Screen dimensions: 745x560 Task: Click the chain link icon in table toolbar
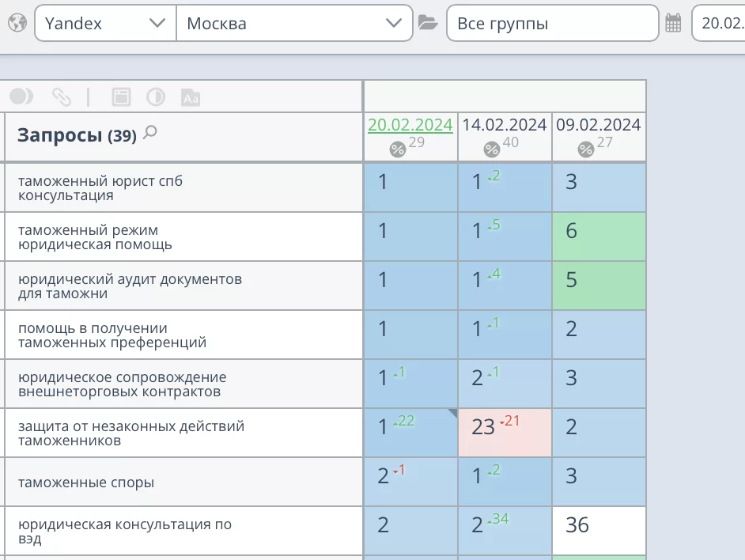point(61,96)
